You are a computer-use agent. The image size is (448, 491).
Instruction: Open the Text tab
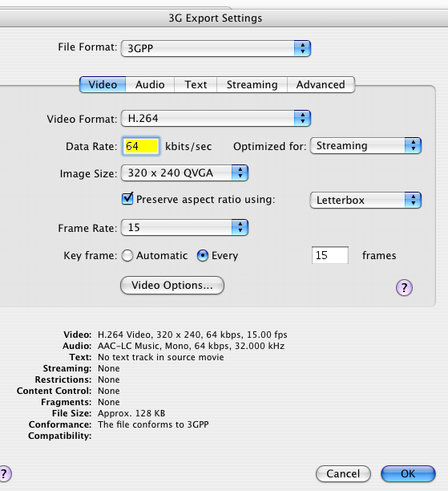[196, 84]
